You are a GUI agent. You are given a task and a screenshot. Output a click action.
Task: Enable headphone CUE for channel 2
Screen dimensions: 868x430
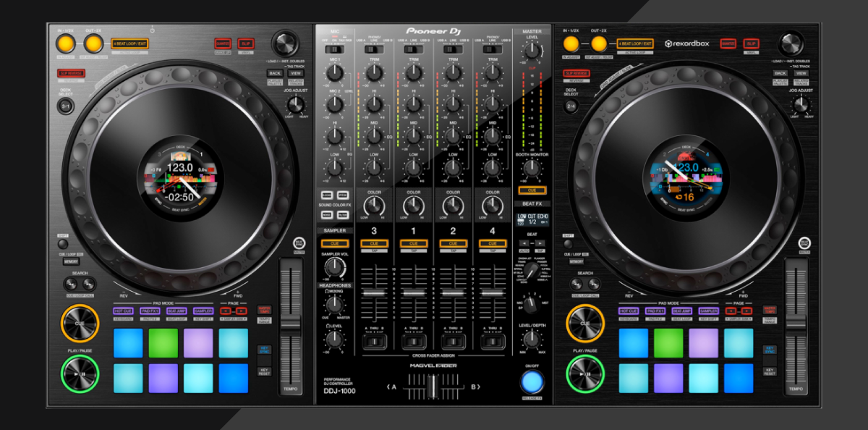[454, 244]
